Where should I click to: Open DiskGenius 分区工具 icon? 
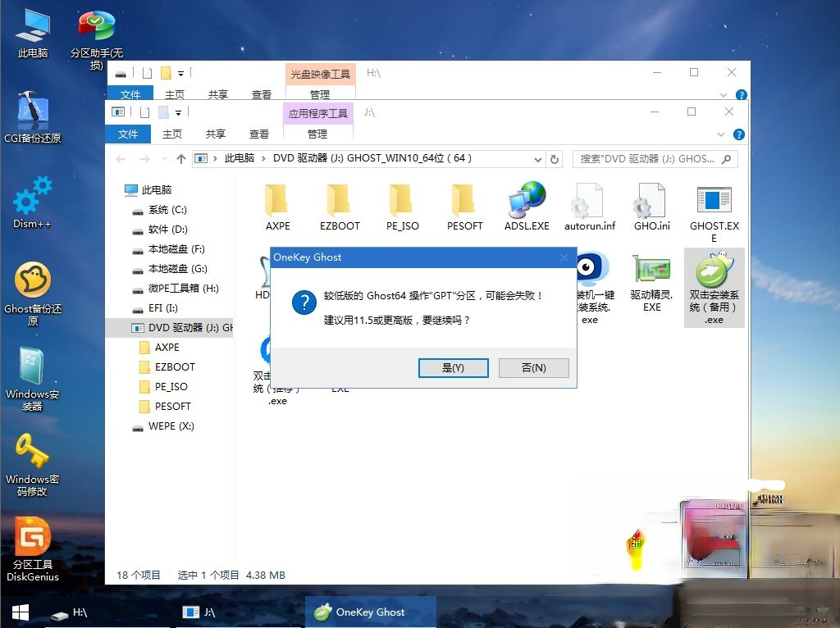pos(33,549)
